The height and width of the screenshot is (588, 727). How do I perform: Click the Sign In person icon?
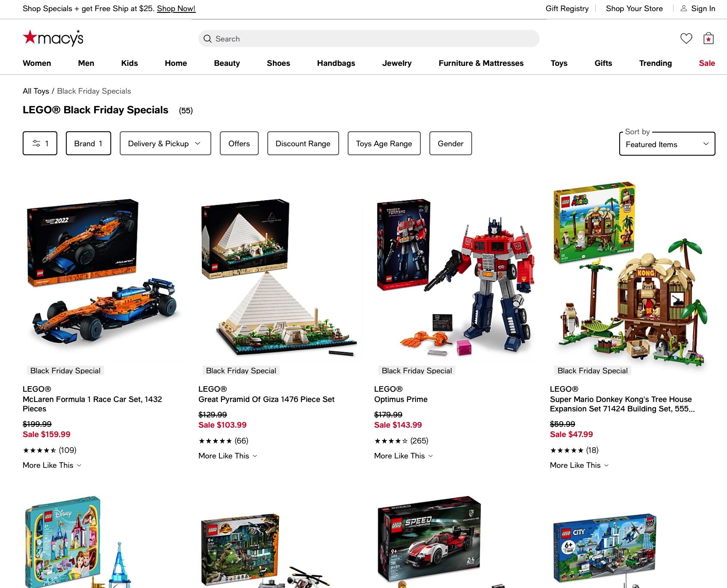coord(684,9)
